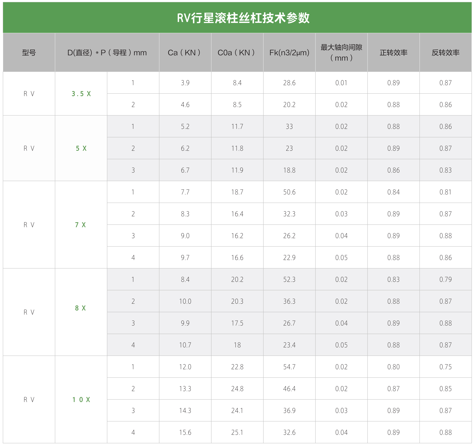The height and width of the screenshot is (448, 476).
Task: Select the Fk value 50.6 cell
Action: click(x=289, y=192)
